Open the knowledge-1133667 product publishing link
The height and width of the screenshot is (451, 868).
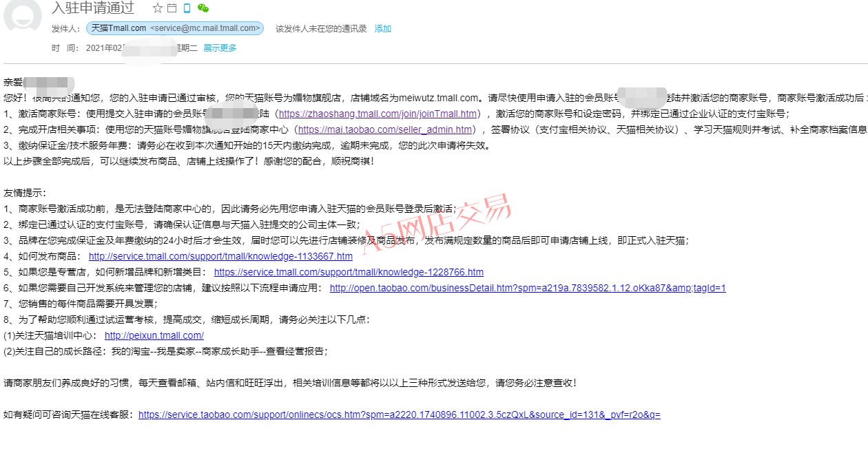220,256
